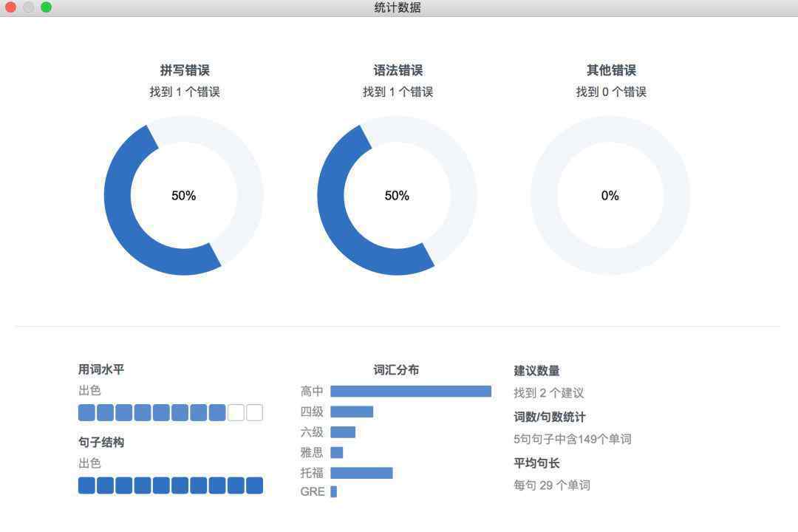Click the 雅思 vocabulary bar
Image resolution: width=798 pixels, height=532 pixels.
pos(337,452)
